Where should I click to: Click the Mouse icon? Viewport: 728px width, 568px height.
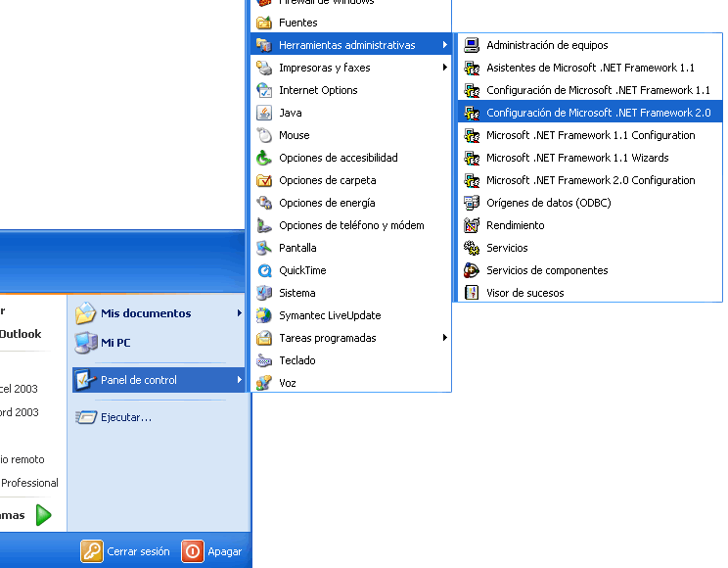[x=264, y=135]
